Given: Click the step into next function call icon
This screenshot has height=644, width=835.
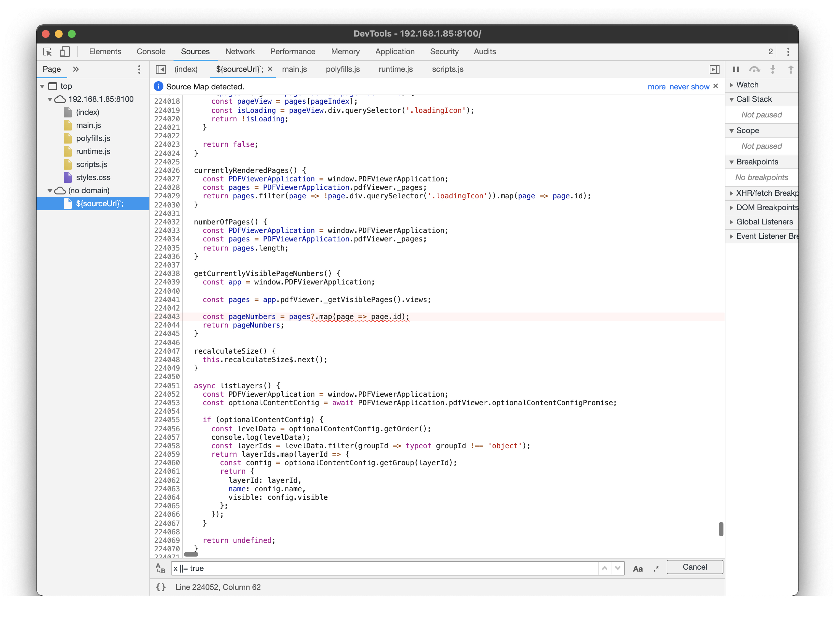Looking at the screenshot, I should [x=773, y=69].
